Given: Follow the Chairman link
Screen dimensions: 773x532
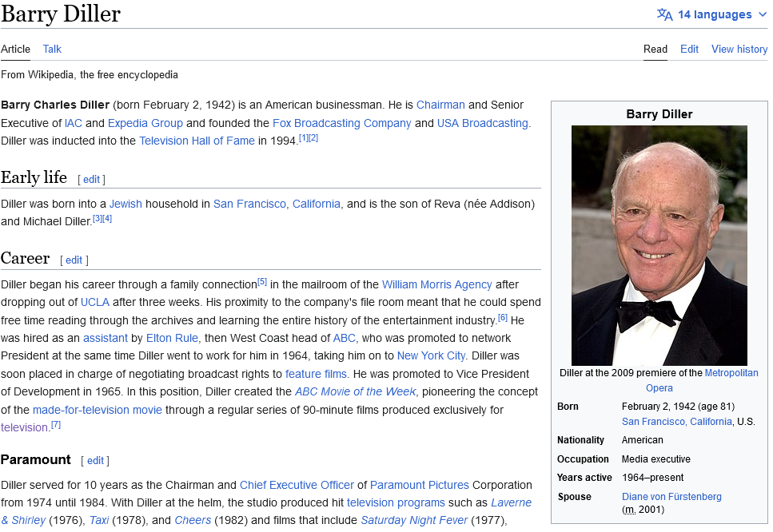Looking at the screenshot, I should [x=440, y=105].
